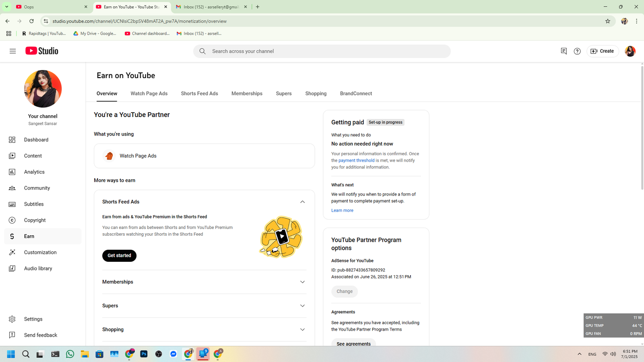
Task: Open the Rapidtags bookmark
Action: tap(44, 33)
